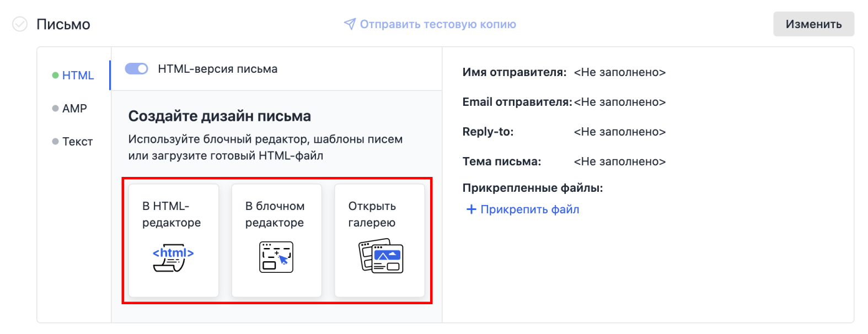Click the Письмо section title

tap(63, 24)
